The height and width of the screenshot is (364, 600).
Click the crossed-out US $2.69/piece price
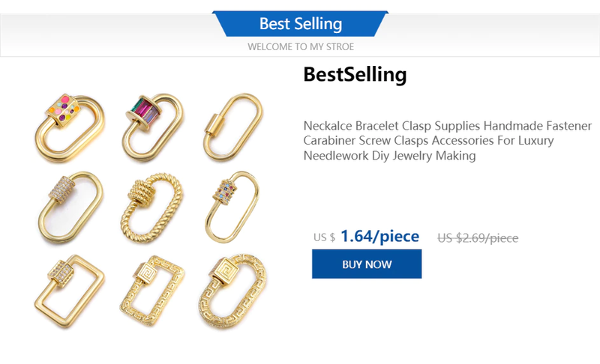tap(478, 238)
